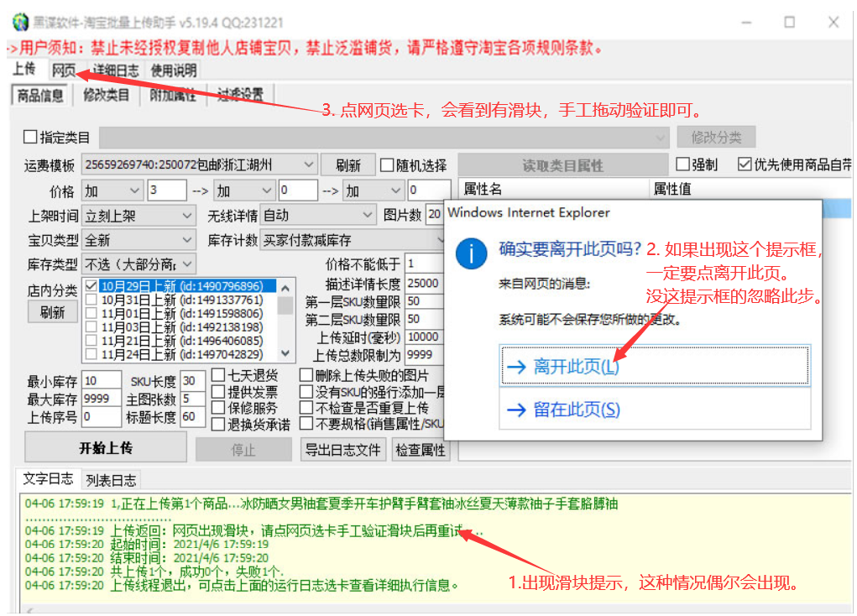Screen dimensions: 857x616
Task: Check the 没有SKU的强行添加 option
Action: pos(306,391)
